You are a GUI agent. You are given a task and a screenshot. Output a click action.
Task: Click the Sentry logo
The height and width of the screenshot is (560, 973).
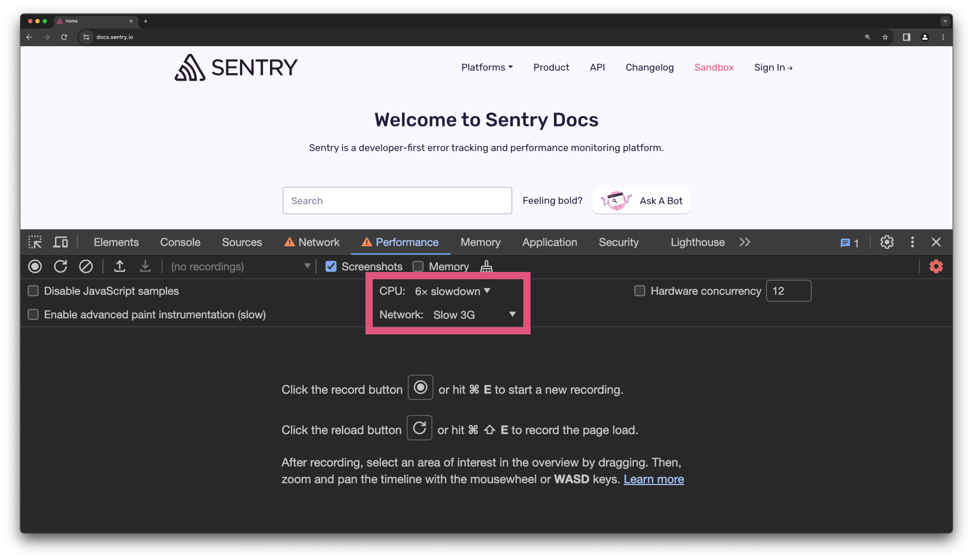tap(236, 68)
